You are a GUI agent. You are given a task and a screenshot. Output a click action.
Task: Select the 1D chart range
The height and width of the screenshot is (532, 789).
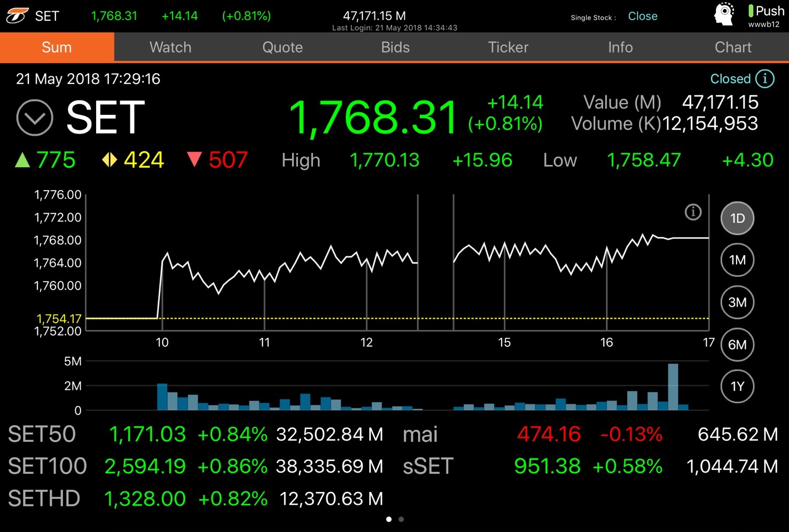coord(737,218)
